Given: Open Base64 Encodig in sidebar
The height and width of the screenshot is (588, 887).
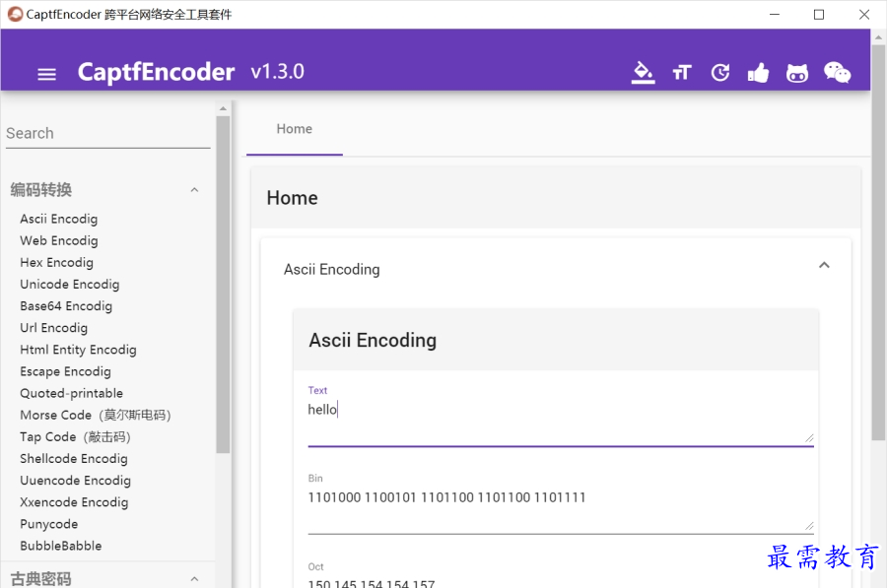Looking at the screenshot, I should tap(66, 306).
